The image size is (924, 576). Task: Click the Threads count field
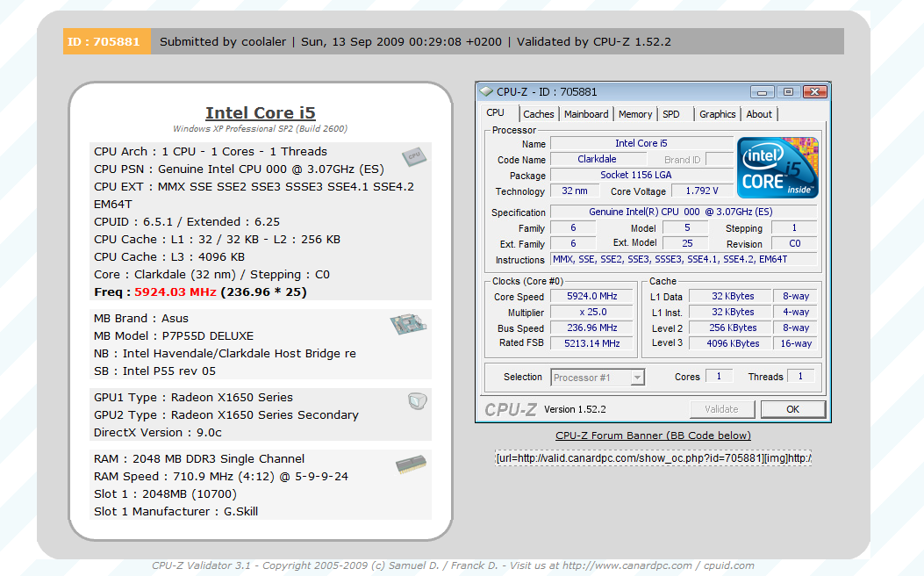tap(800, 376)
